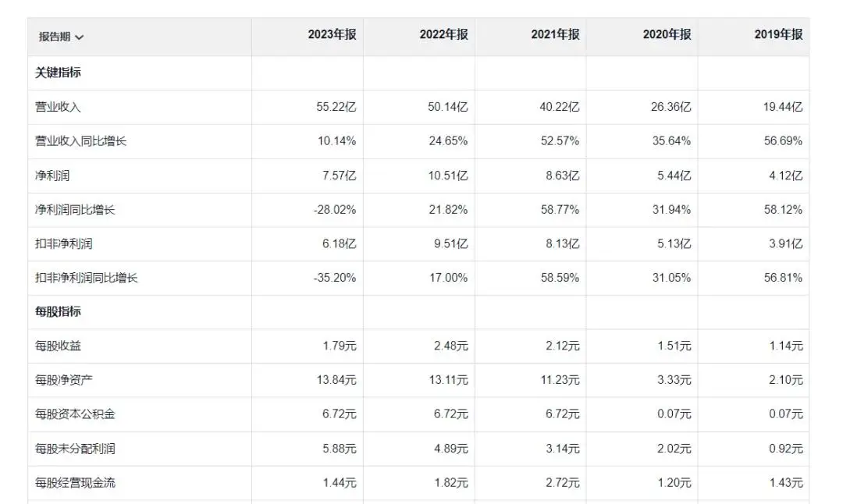This screenshot has height=504, width=843.
Task: Select the 每股经营现金流 row label
Action: click(x=75, y=483)
